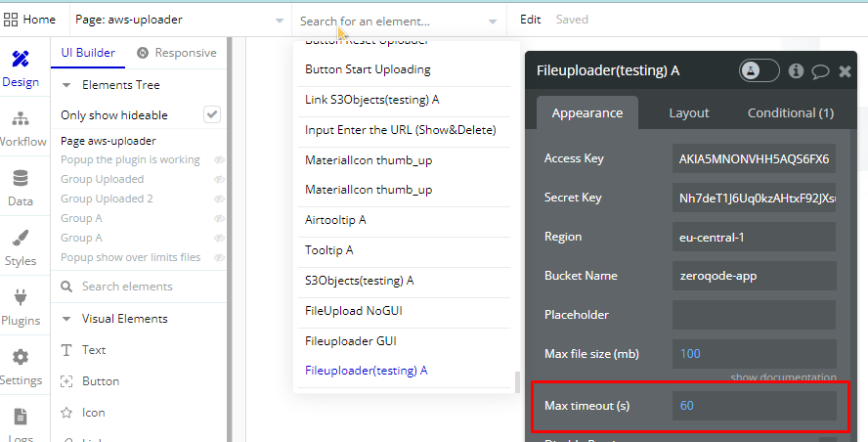Click the Search elements input

[139, 287]
